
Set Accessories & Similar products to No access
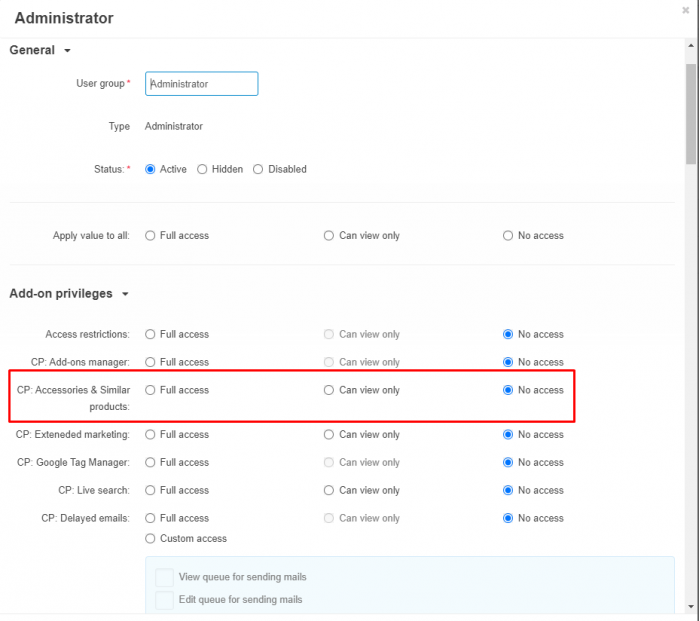click(508, 390)
